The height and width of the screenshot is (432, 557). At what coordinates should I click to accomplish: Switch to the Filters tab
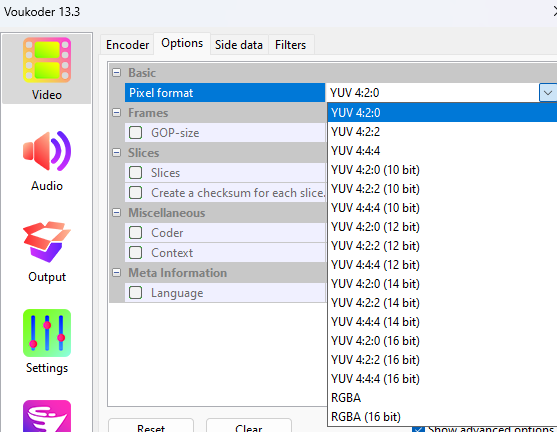click(x=290, y=45)
